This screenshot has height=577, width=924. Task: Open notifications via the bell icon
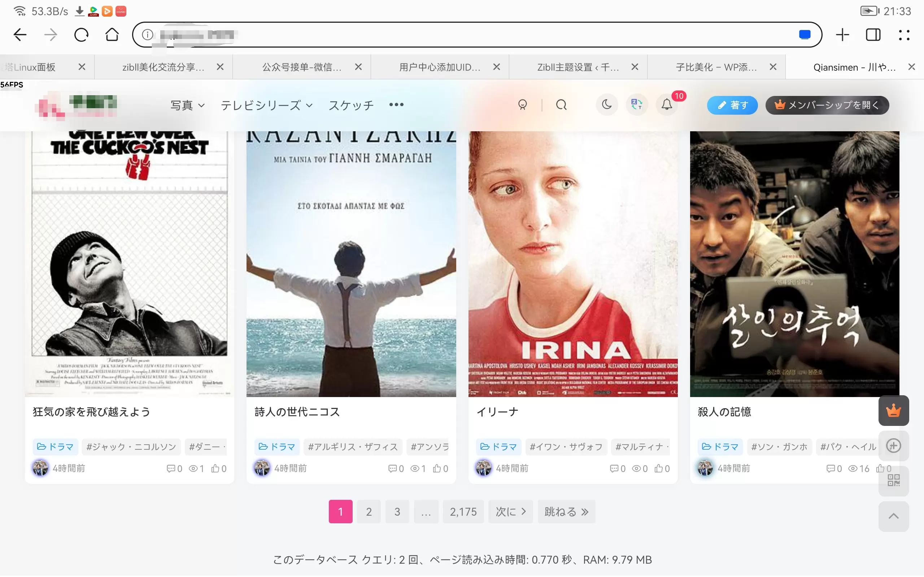tap(667, 105)
